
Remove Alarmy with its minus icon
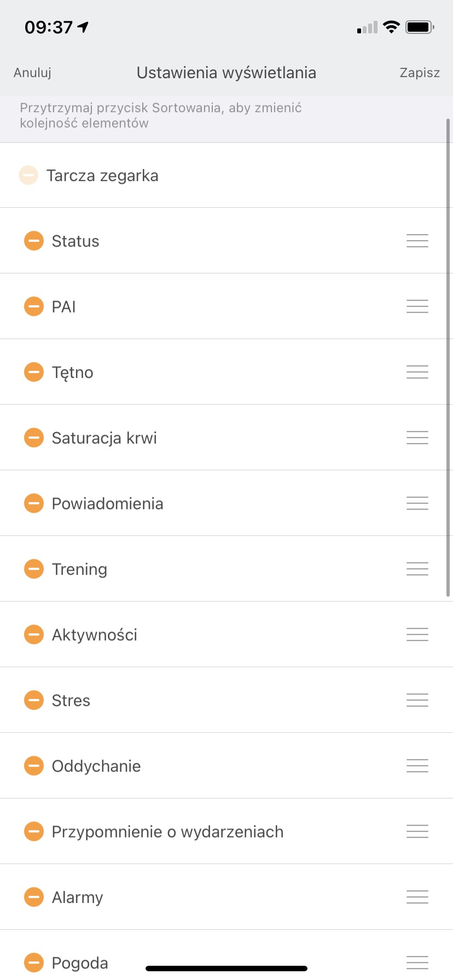click(34, 897)
